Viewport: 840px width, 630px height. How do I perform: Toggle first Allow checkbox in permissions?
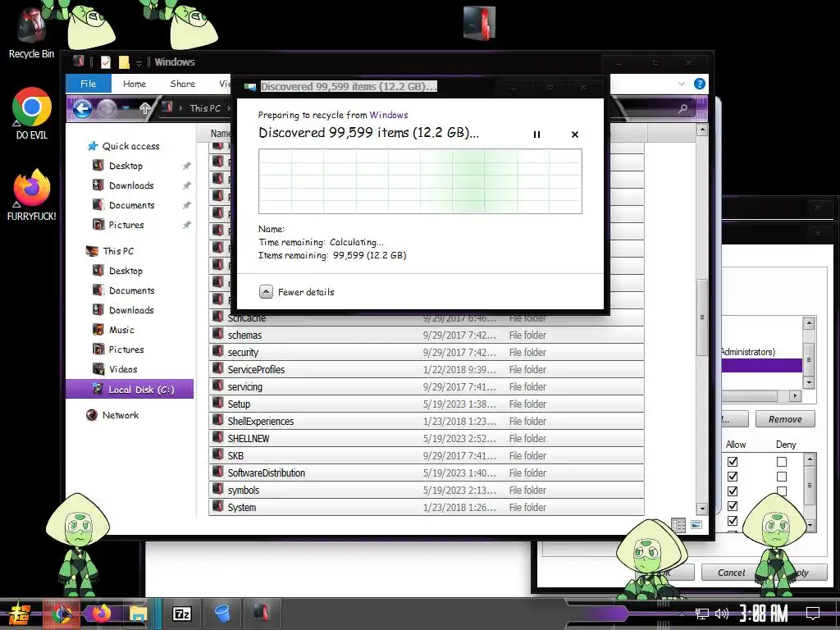click(733, 461)
